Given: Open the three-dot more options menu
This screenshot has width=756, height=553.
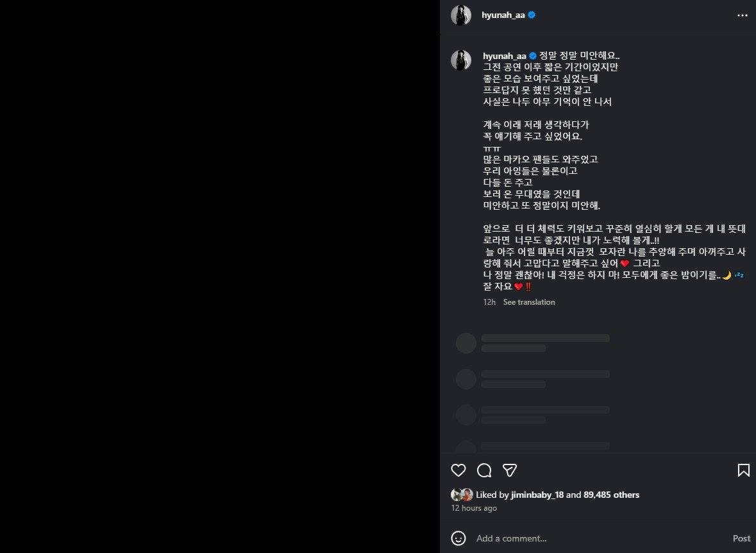Looking at the screenshot, I should [x=743, y=15].
